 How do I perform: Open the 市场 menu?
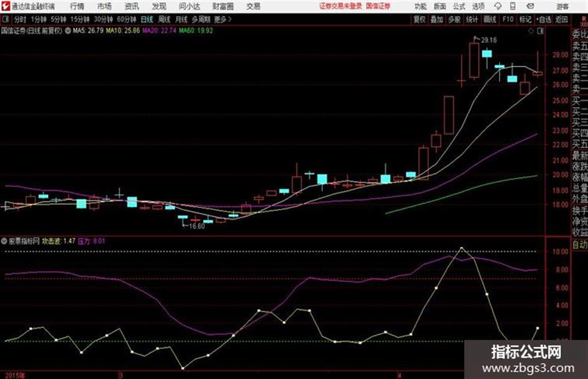[x=105, y=6]
